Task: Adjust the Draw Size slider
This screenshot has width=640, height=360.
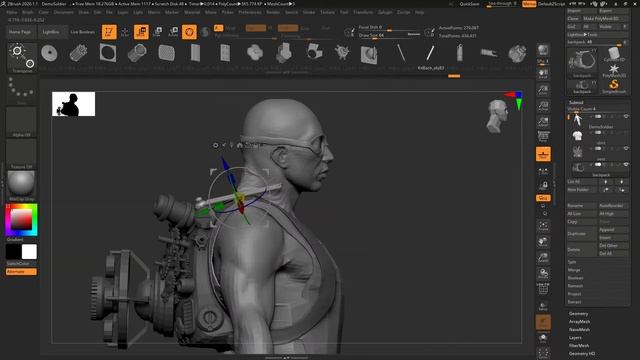Action: [x=389, y=36]
